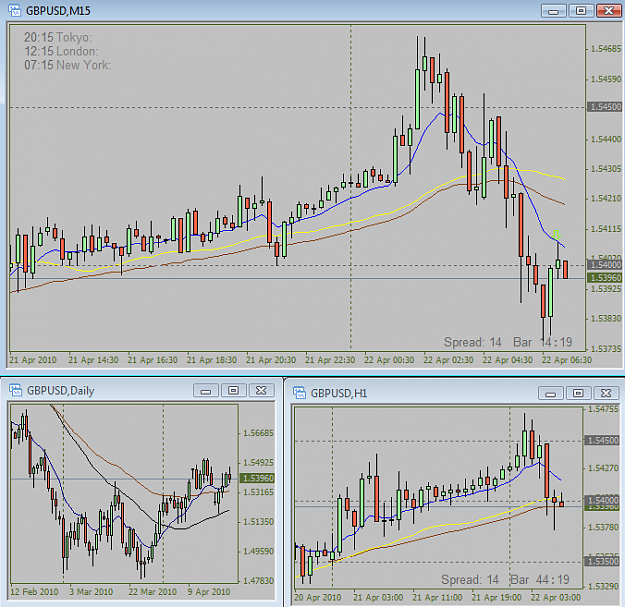Click the GBPUSD,M15 window title
The width and height of the screenshot is (625, 607).
pos(58,11)
